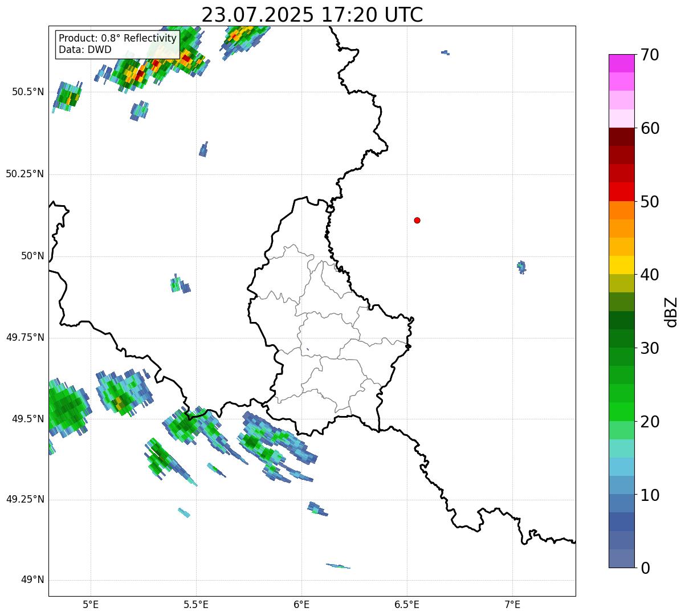Click the 60 colorbar tick label
This screenshot has height=616, width=685.
coord(650,128)
